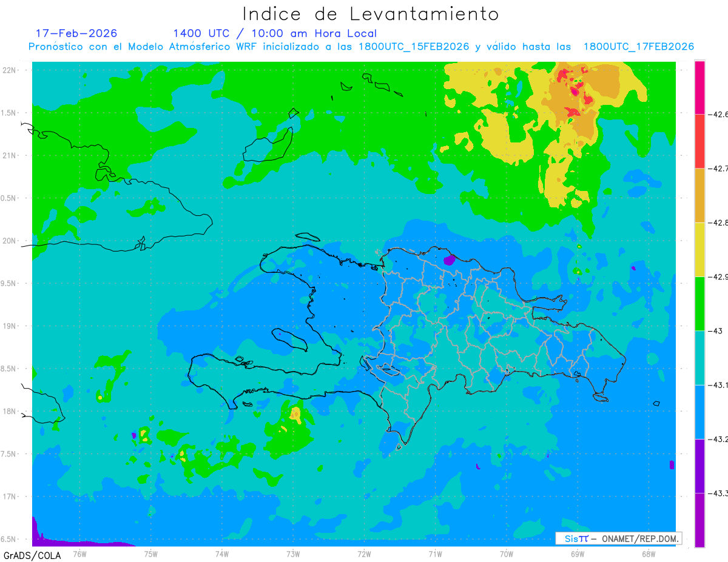This screenshot has width=728, height=562.
Task: Select legend value '-42.7'
Action: click(718, 168)
